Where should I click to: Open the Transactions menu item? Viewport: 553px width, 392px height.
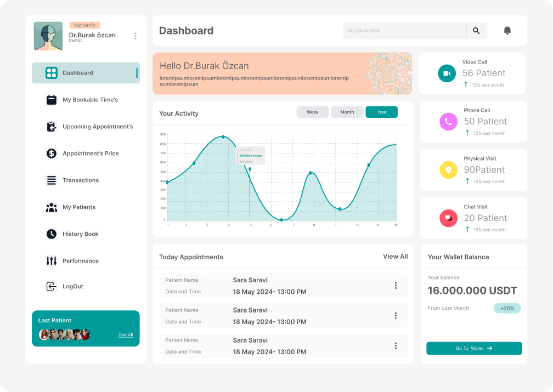pyautogui.click(x=81, y=180)
